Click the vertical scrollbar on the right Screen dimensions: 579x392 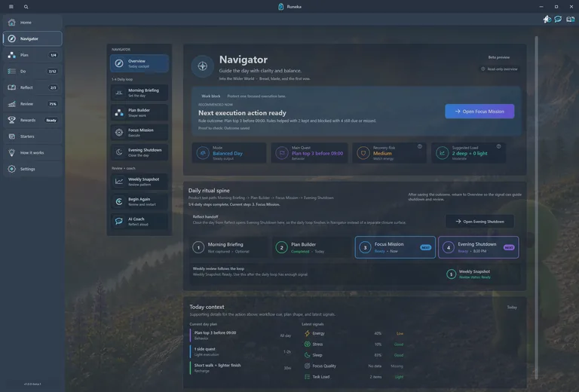(x=536, y=208)
